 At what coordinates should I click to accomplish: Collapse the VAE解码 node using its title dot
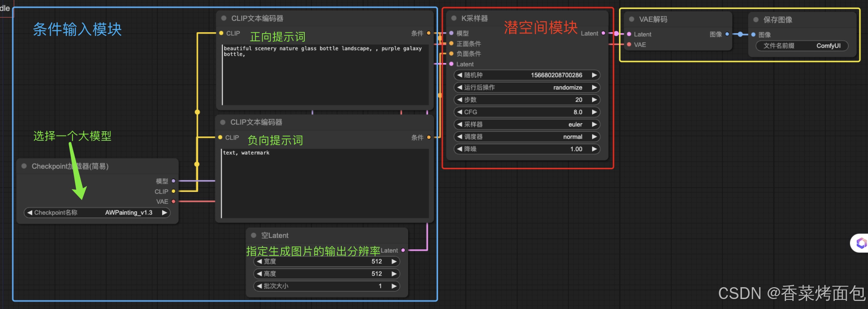(631, 19)
